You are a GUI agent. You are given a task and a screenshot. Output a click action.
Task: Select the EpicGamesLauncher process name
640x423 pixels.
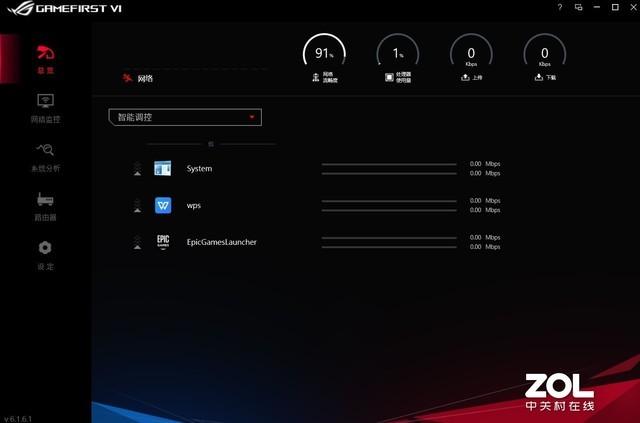click(x=222, y=242)
